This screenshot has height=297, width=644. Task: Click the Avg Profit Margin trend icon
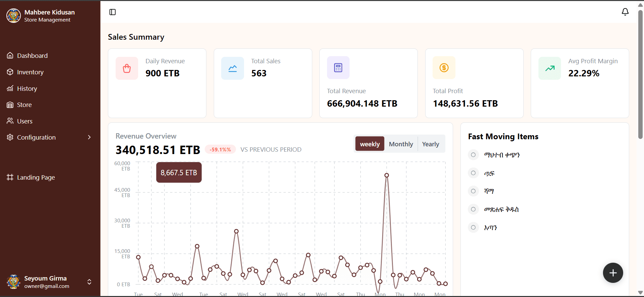pos(550,68)
